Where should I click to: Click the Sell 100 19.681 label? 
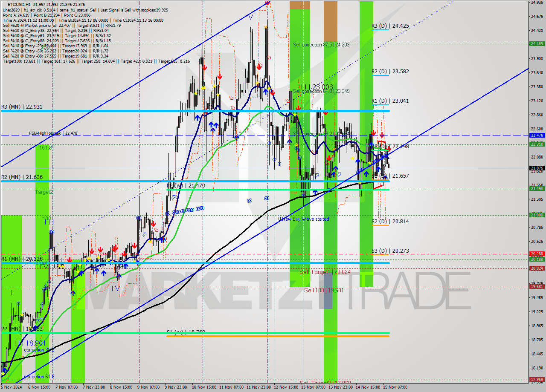tap(324, 290)
